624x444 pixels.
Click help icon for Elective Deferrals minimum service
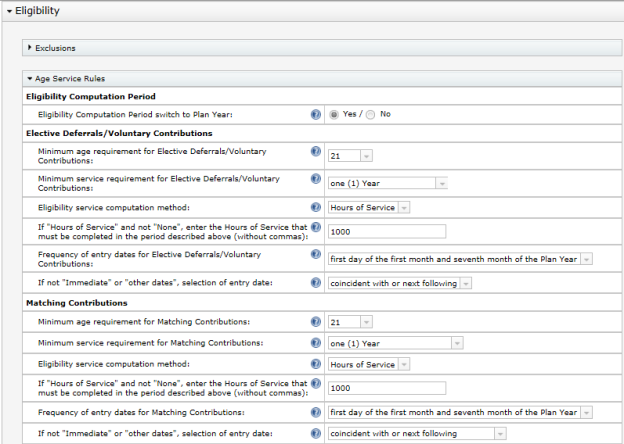(316, 179)
